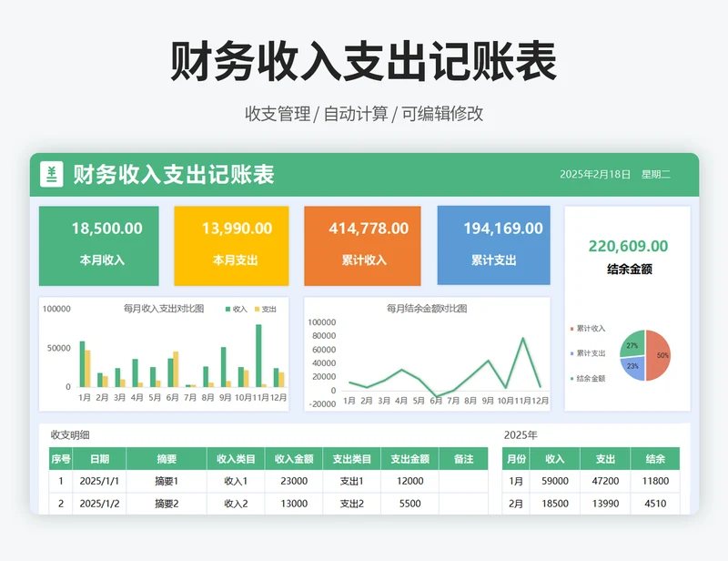Click the 收入1 category cell
This screenshot has height=561, width=728.
pos(236,481)
